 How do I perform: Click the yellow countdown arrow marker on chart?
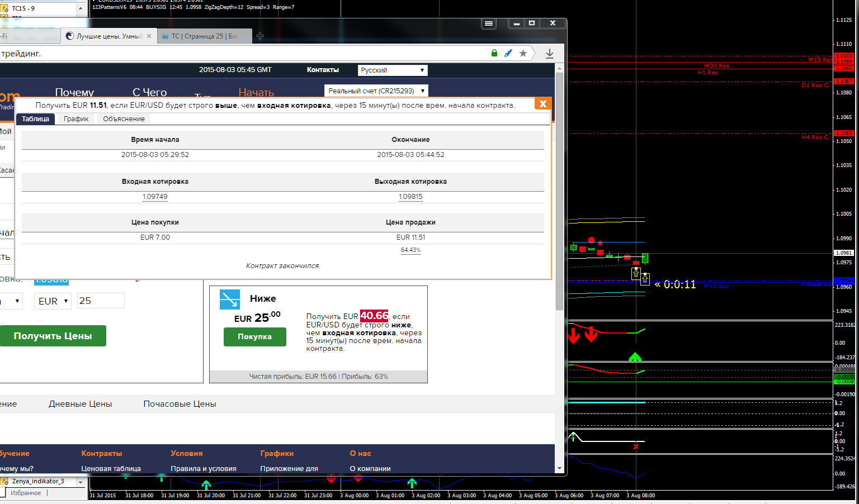[658, 284]
